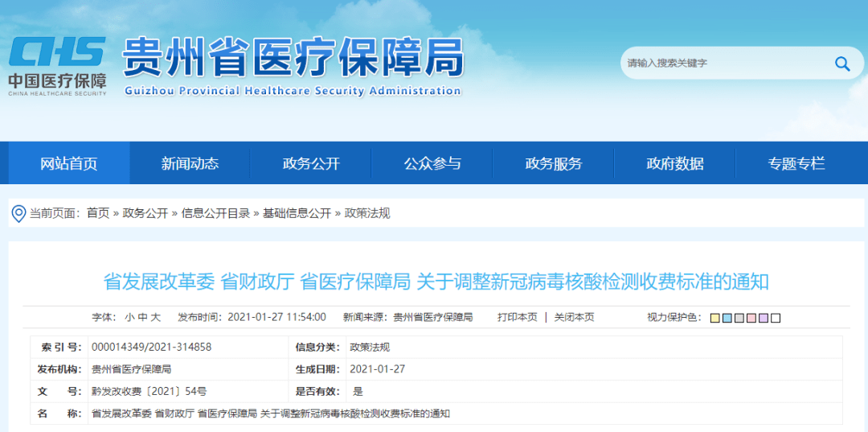Select the gray eye-protection color swatch

point(739,318)
